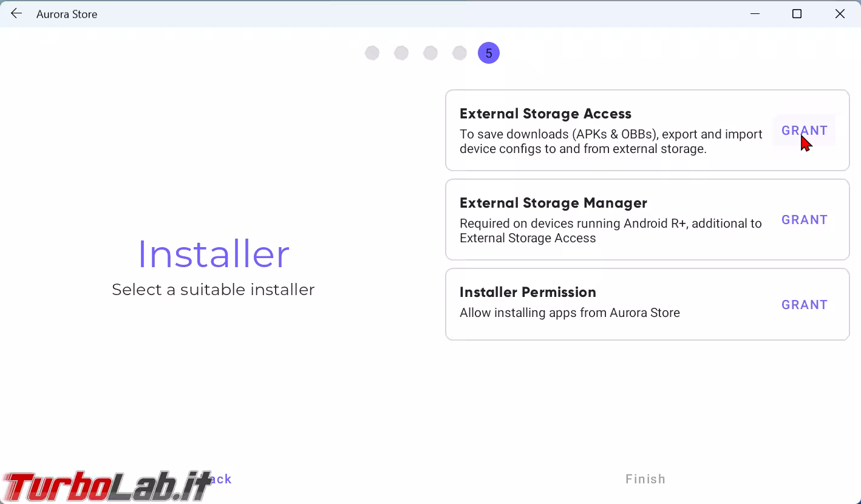Grant External Storage Manager permission

coord(804,220)
